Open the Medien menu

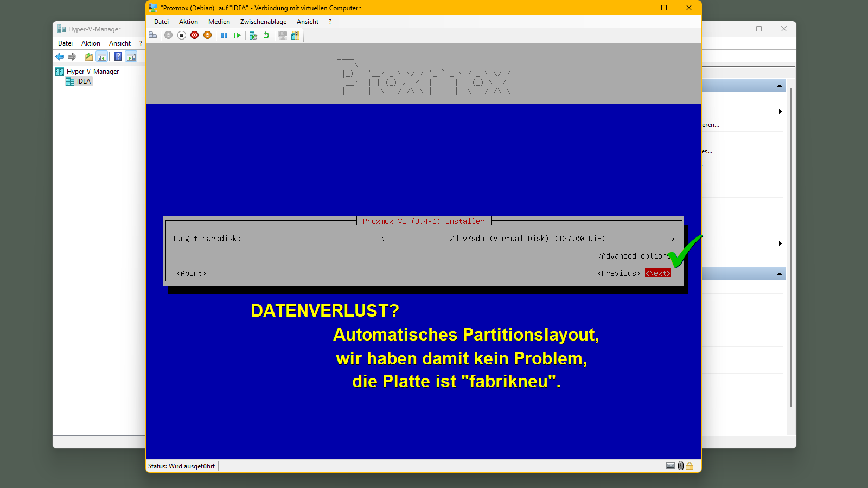219,22
